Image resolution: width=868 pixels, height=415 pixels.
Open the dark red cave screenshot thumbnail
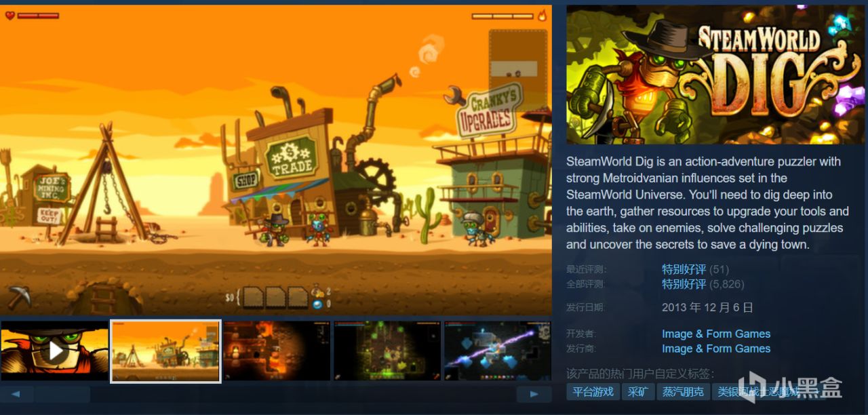pos(277,351)
